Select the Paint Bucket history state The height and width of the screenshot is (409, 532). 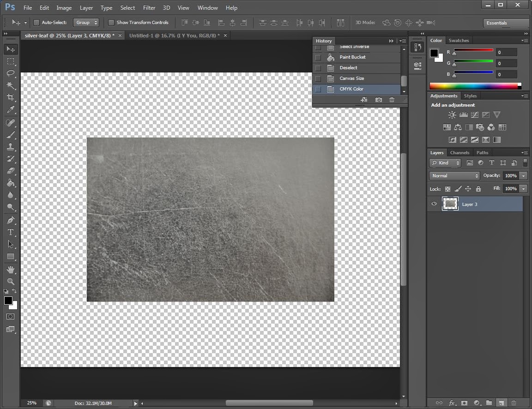coord(352,57)
